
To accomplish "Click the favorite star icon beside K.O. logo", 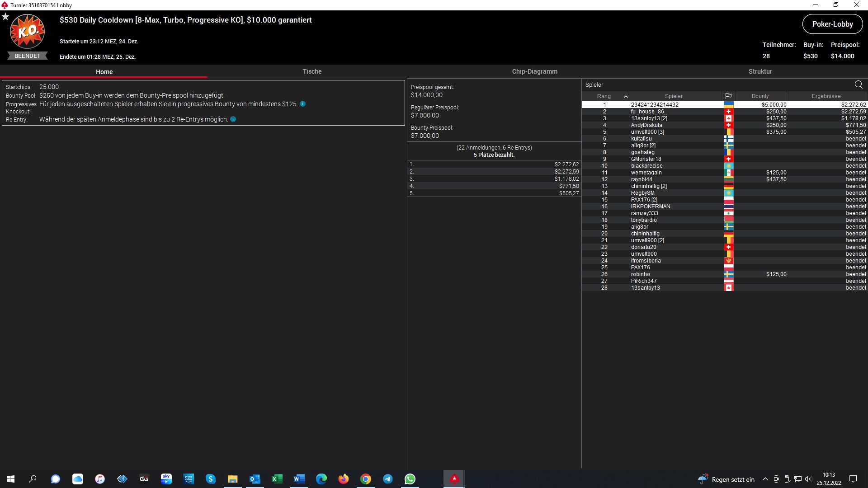I will (x=5, y=17).
